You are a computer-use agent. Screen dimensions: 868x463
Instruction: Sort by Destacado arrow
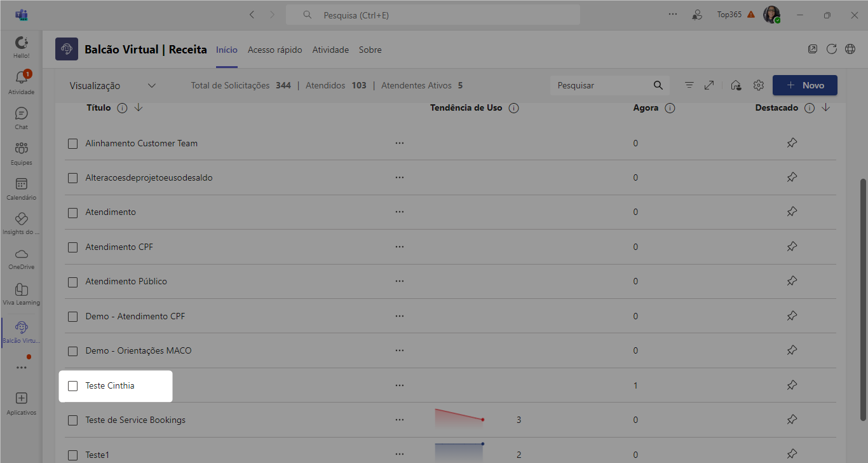[x=825, y=107]
